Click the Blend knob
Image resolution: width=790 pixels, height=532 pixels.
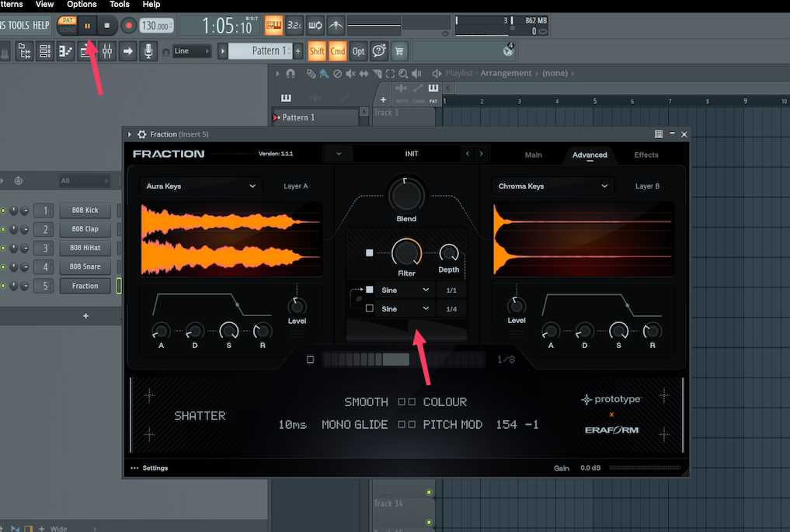pos(405,193)
